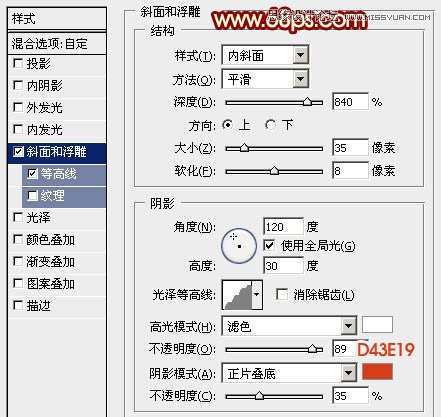Uncheck the 斜面和浮雕 bevel checkbox
441x417 pixels.
[x=18, y=152]
